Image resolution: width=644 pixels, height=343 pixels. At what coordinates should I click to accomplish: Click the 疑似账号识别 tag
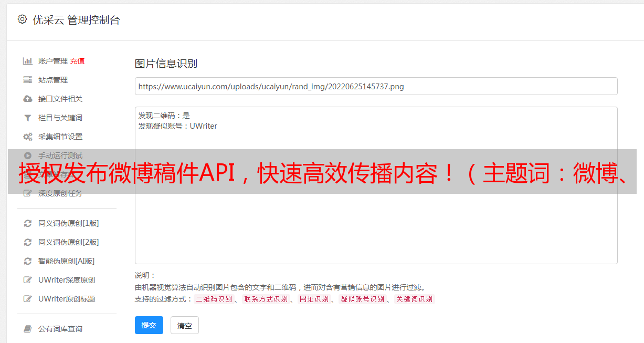coord(362,299)
